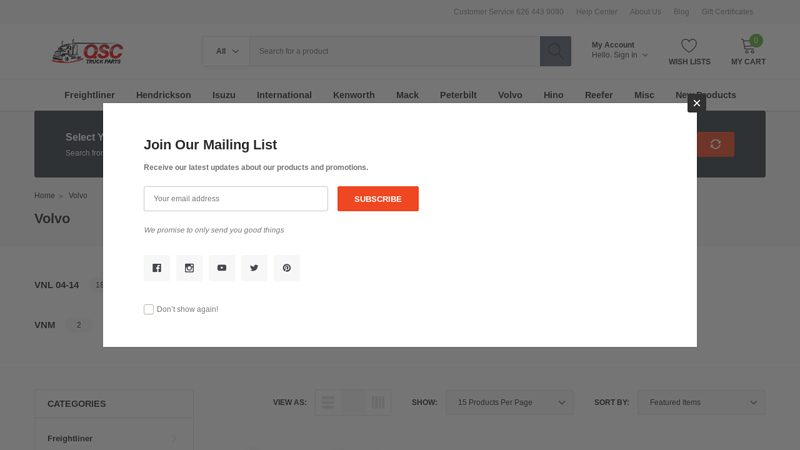800x450 pixels.
Task: Open the Help Center link
Action: coord(596,12)
